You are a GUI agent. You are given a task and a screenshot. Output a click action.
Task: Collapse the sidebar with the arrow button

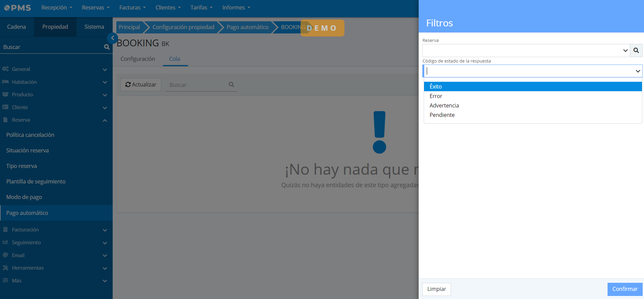point(112,38)
